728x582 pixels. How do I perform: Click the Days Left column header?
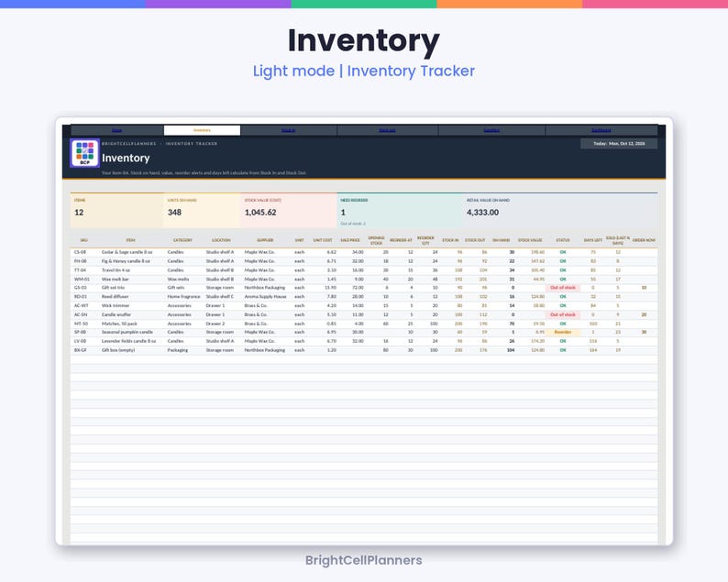[593, 240]
